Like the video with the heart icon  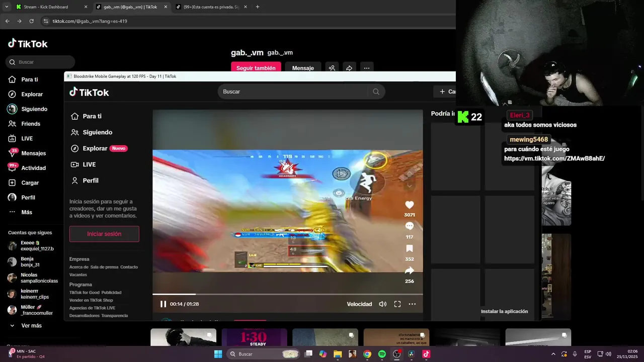click(x=410, y=205)
